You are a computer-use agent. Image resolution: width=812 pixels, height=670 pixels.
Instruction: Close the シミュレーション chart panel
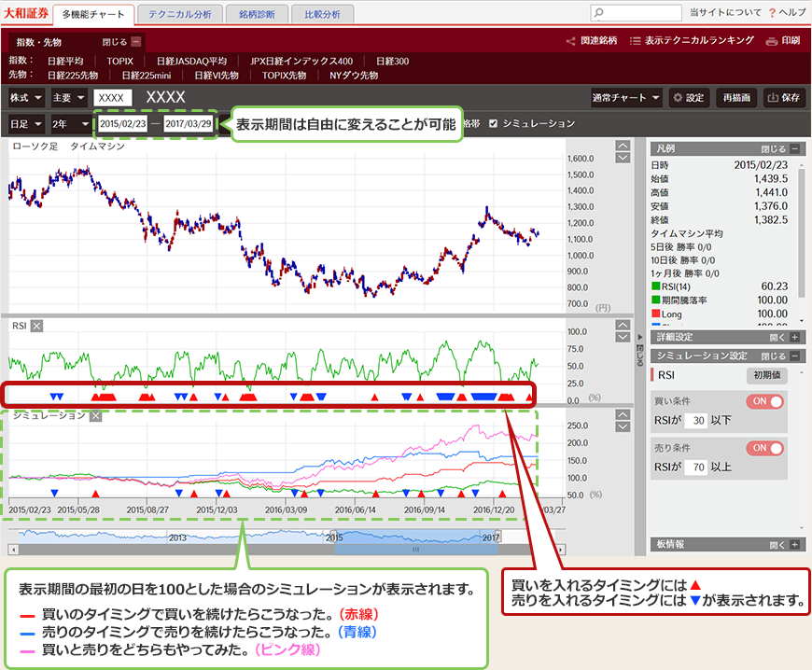tap(95, 416)
